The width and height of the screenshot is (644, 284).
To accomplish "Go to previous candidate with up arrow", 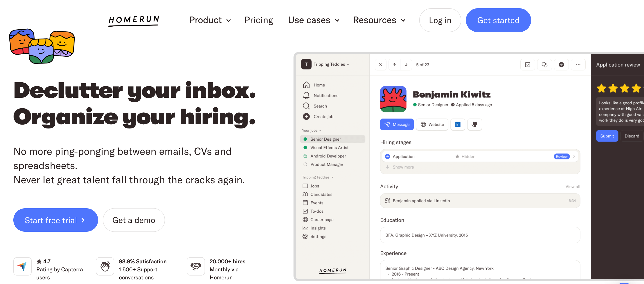I will [x=394, y=65].
